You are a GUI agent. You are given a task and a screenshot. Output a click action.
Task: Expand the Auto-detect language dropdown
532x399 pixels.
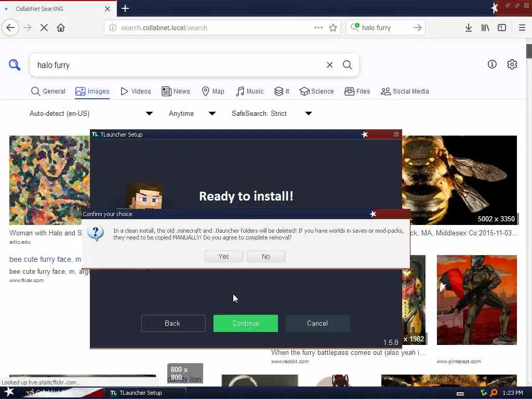pyautogui.click(x=91, y=113)
